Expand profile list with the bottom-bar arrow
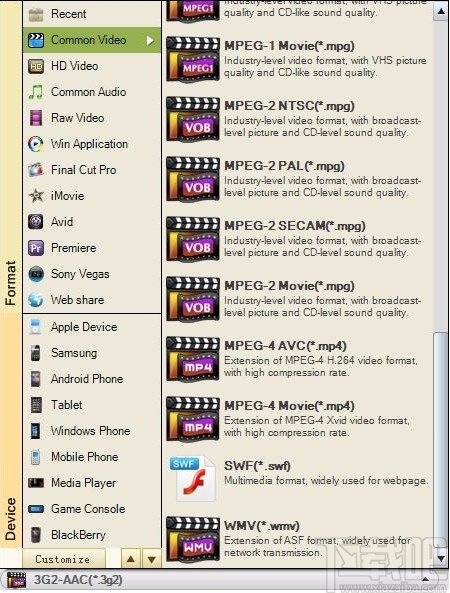Viewport: 450px width, 593px height. pos(425,579)
